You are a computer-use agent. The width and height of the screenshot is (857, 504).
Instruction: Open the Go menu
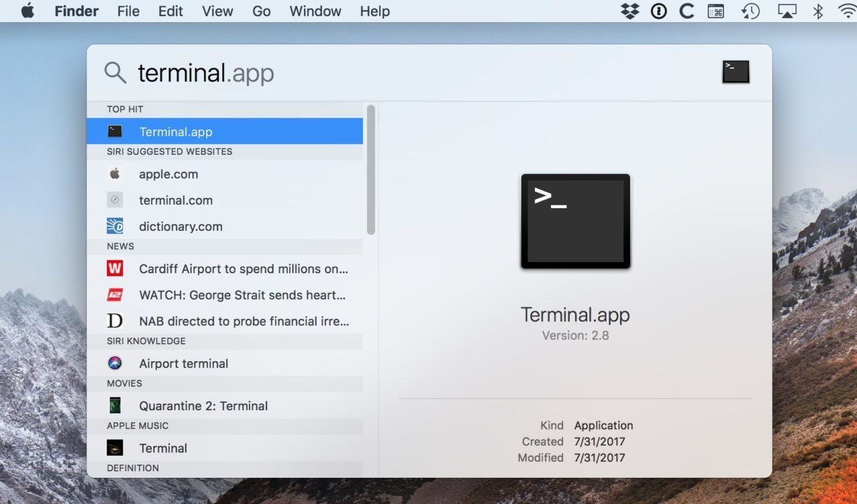coord(262,11)
